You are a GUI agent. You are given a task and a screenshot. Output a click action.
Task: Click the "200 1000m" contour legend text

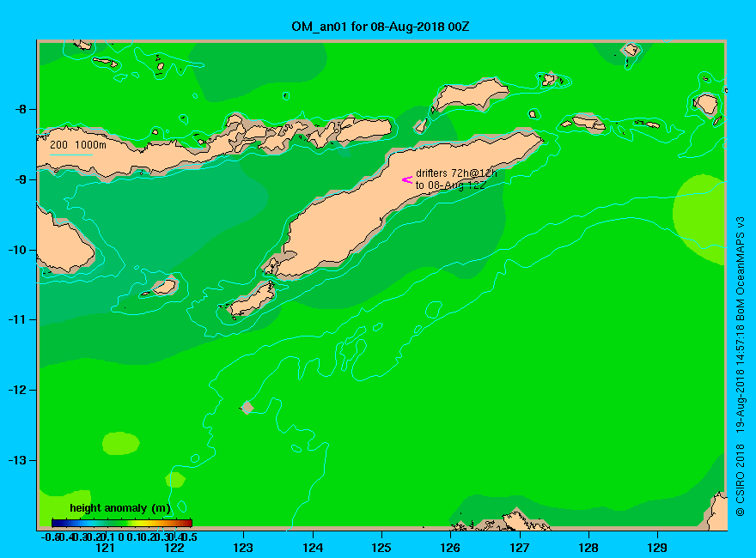[78, 144]
